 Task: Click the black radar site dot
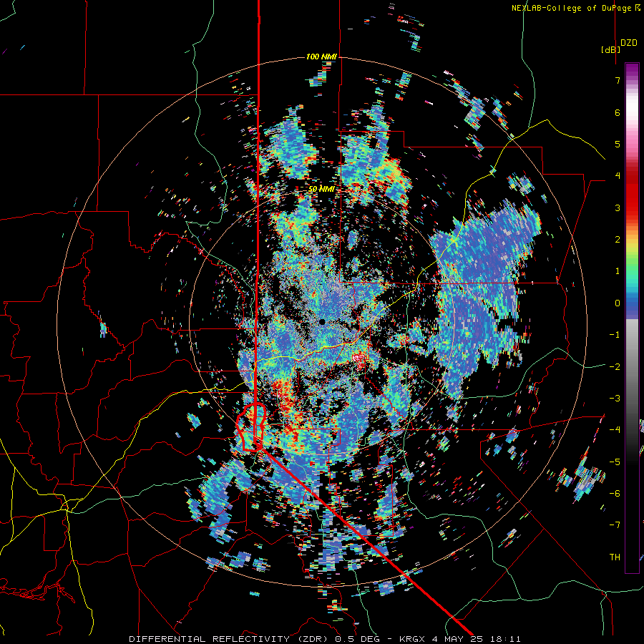[322, 322]
